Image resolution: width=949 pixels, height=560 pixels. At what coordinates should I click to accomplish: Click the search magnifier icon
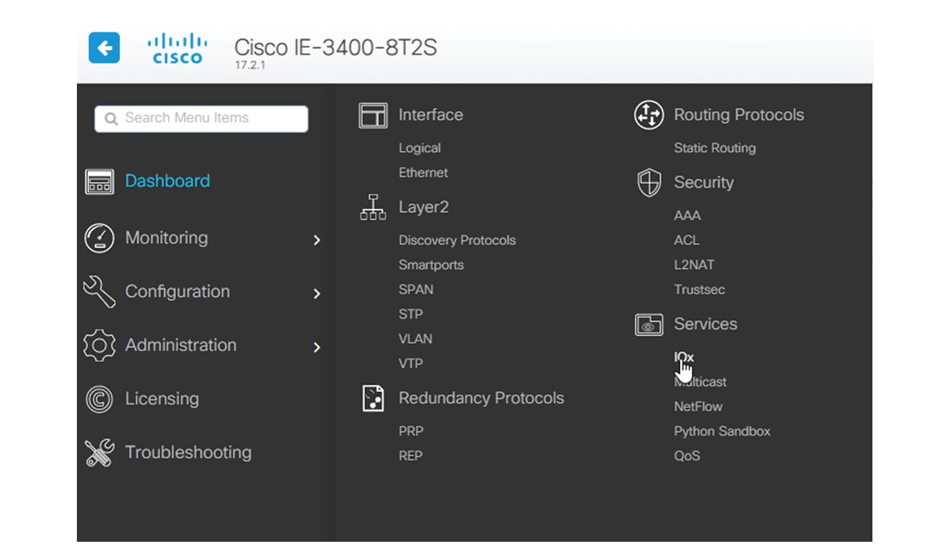(x=111, y=119)
